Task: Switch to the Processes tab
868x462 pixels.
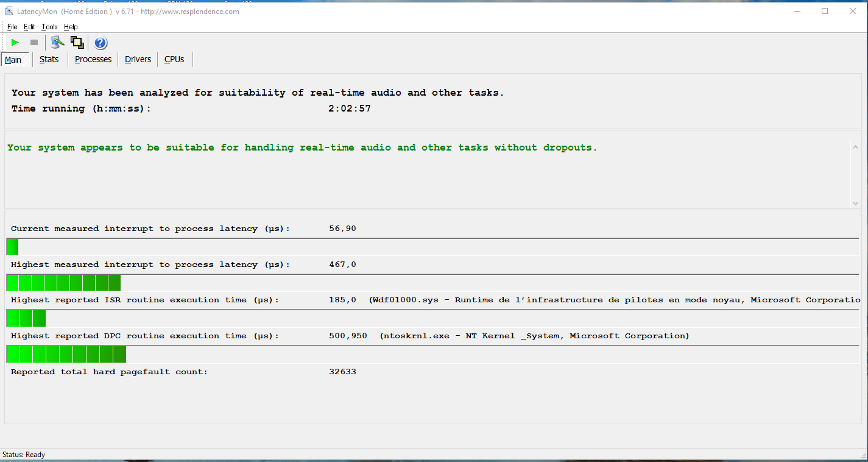Action: pos(93,59)
